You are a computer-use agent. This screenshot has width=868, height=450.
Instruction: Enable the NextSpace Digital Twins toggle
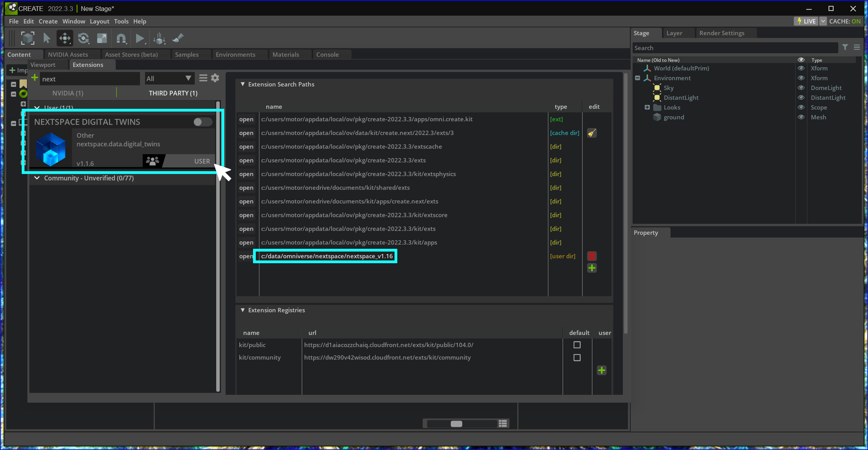coord(202,122)
